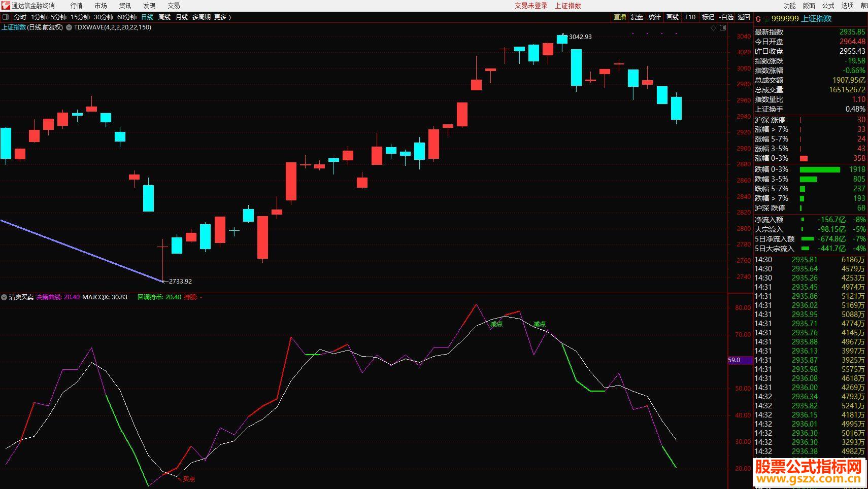The width and height of the screenshot is (868, 489).
Task: Expand the TDXWAVE indicator dropdown arrow
Action: pos(69,27)
